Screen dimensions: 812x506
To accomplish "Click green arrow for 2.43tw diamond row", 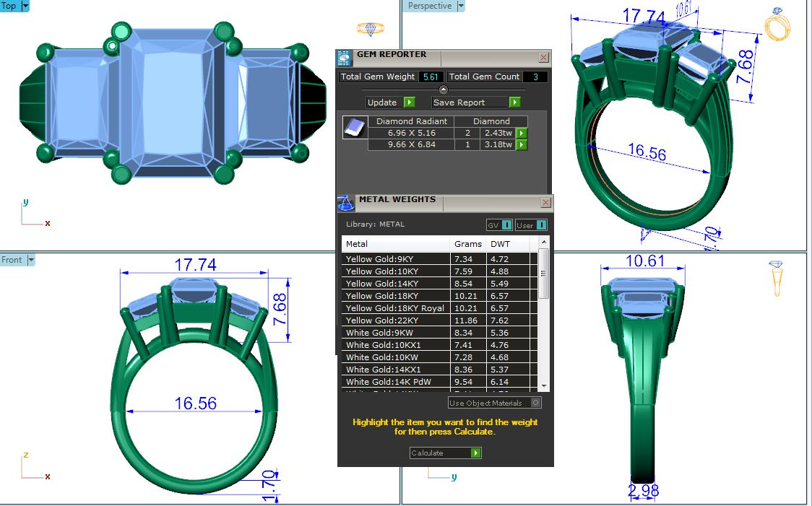I will tap(522, 134).
